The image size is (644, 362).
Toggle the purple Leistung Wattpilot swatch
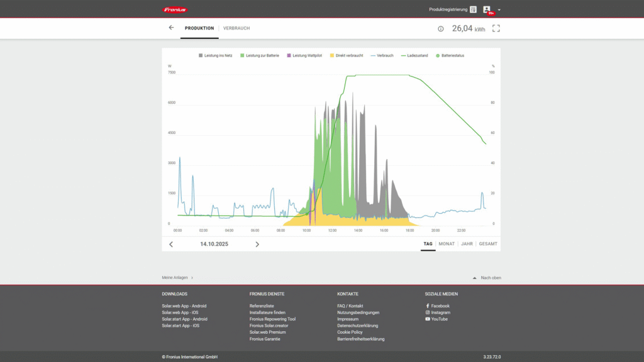289,55
